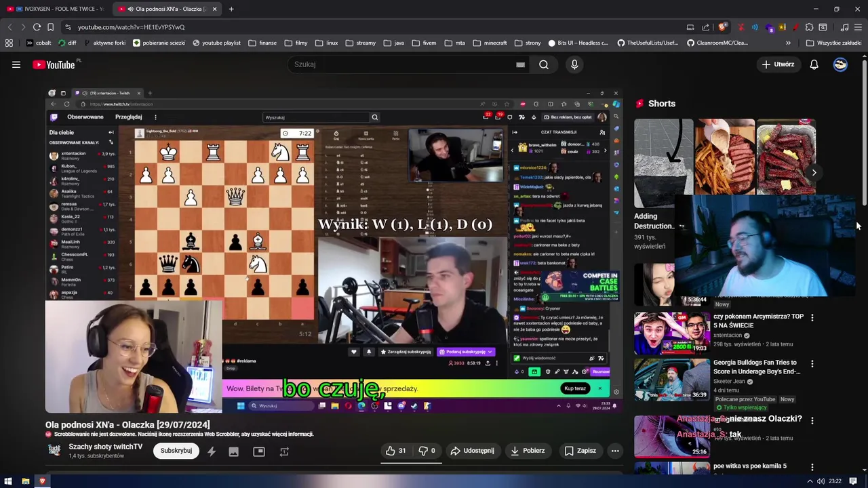Open a new browser tab

pyautogui.click(x=231, y=9)
